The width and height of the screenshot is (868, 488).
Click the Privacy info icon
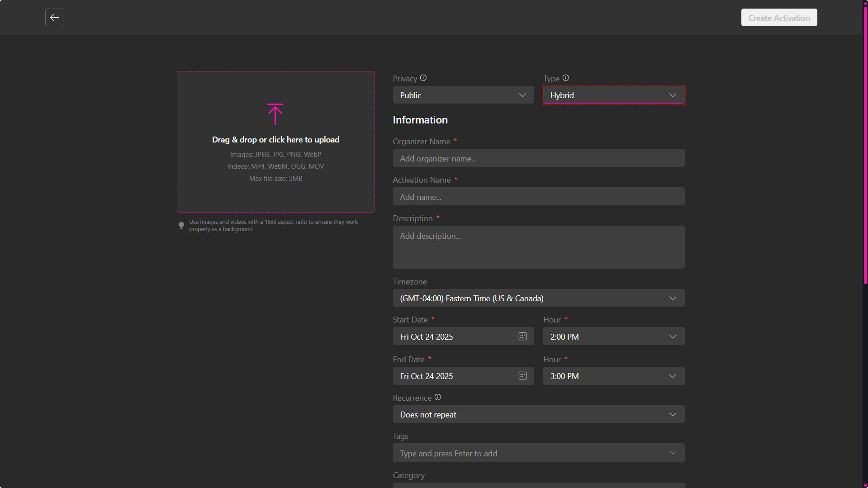[423, 78]
